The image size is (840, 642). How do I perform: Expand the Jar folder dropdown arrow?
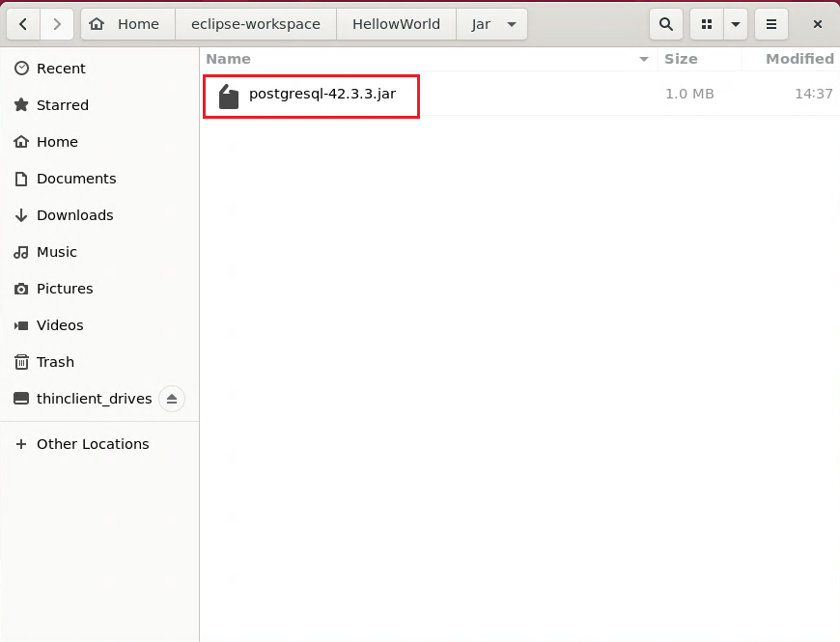pyautogui.click(x=512, y=24)
